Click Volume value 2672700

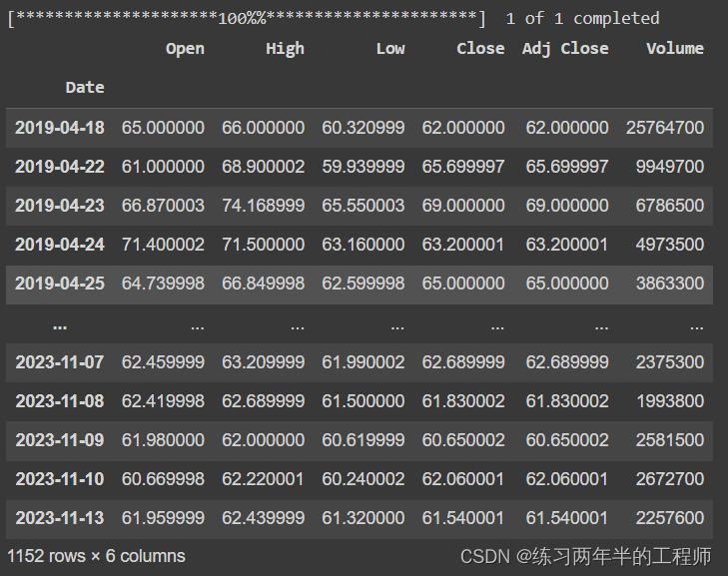(x=670, y=479)
